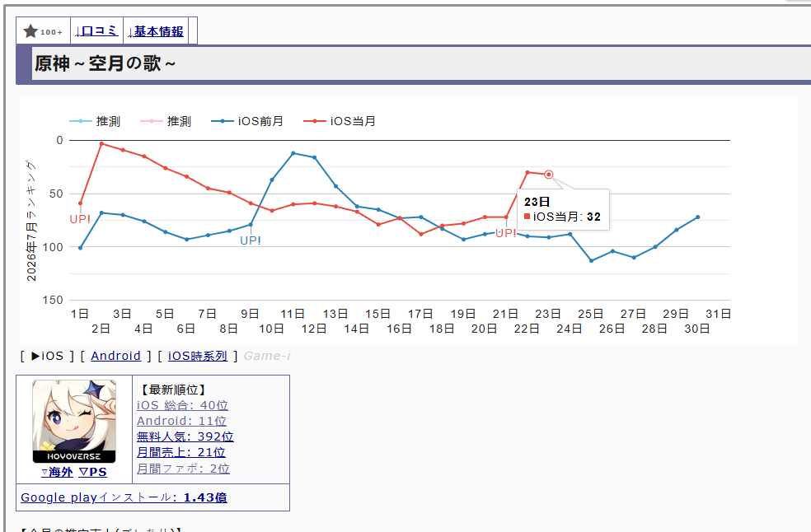Click the iOS前月 peak point on 11日
This screenshot has height=532, width=811.
pyautogui.click(x=293, y=153)
